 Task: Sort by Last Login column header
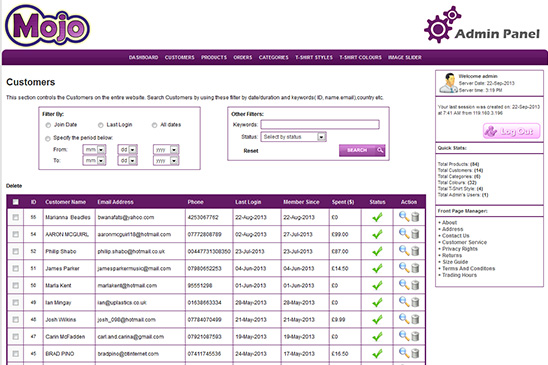pos(248,202)
